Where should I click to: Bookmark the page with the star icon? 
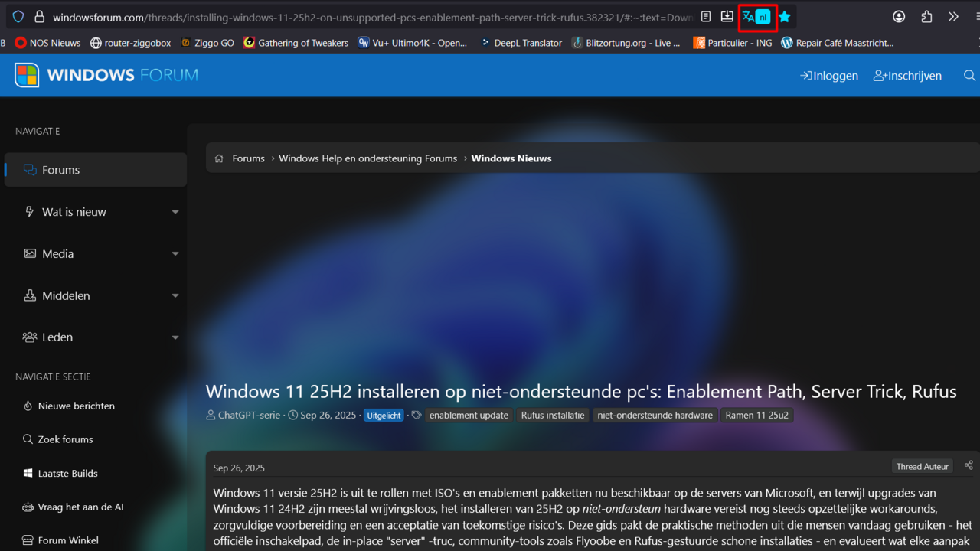click(x=784, y=16)
